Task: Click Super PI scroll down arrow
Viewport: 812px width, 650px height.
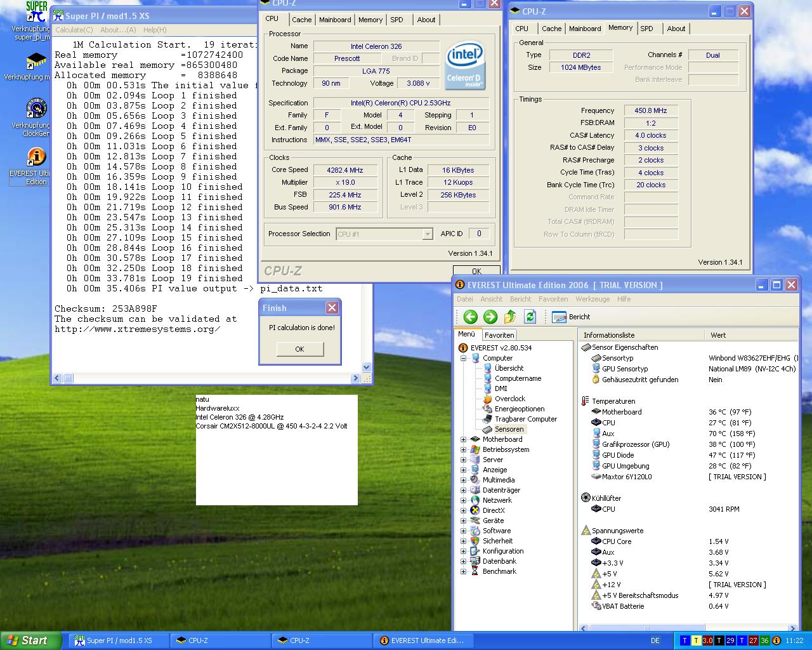Action: click(x=366, y=368)
